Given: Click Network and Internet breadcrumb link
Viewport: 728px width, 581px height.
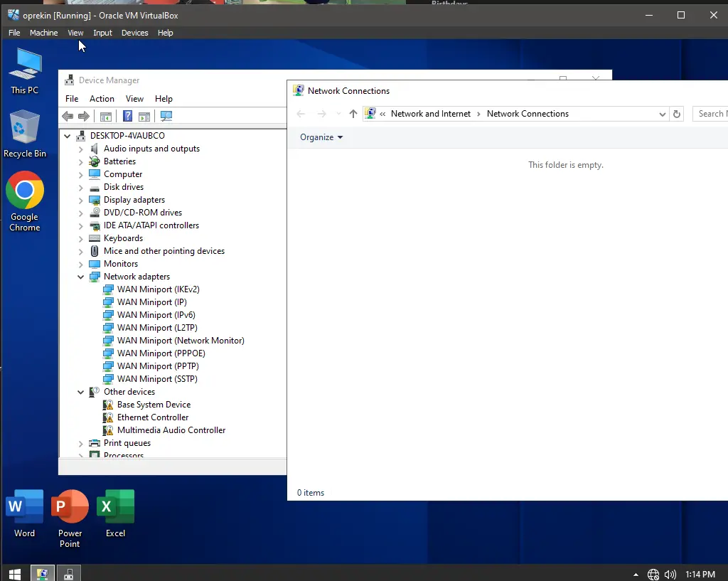Looking at the screenshot, I should coord(430,114).
